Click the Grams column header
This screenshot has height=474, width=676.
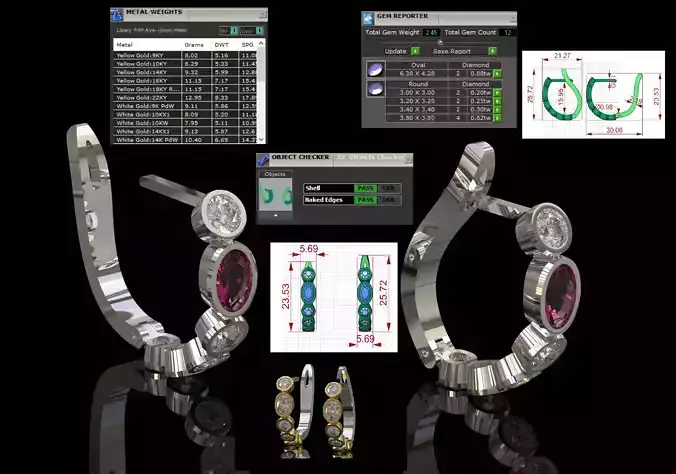194,45
